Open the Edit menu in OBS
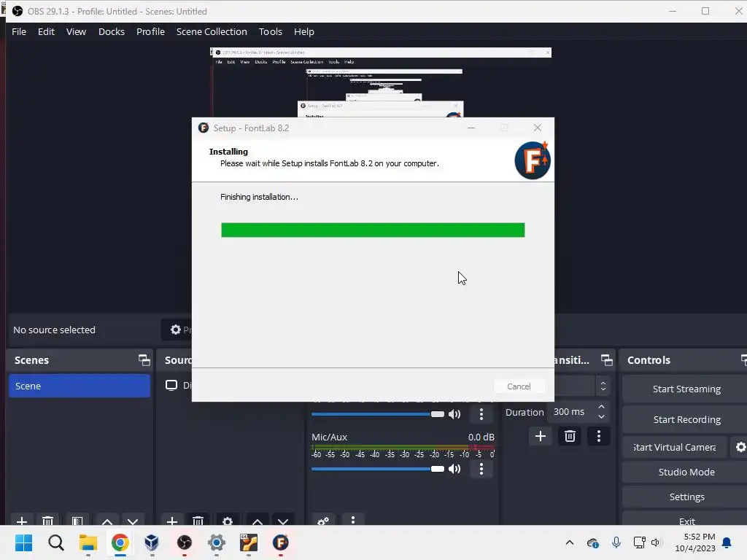This screenshot has width=747, height=560. (x=46, y=32)
